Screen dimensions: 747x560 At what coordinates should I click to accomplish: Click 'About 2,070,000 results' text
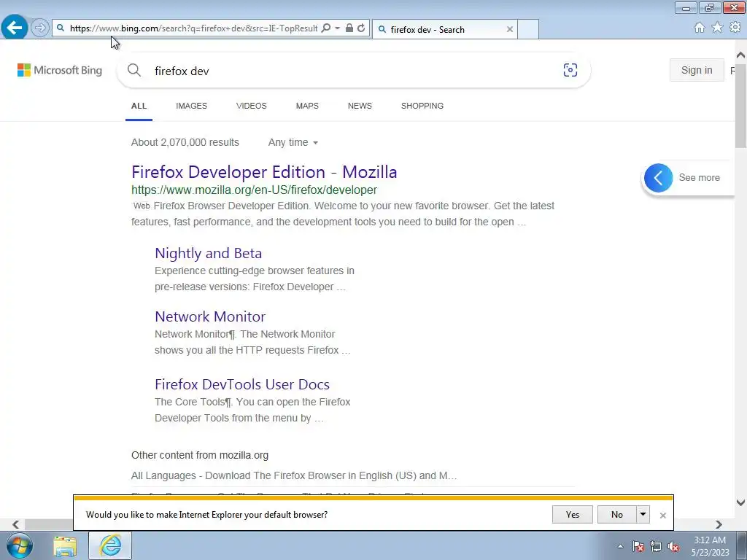click(185, 142)
